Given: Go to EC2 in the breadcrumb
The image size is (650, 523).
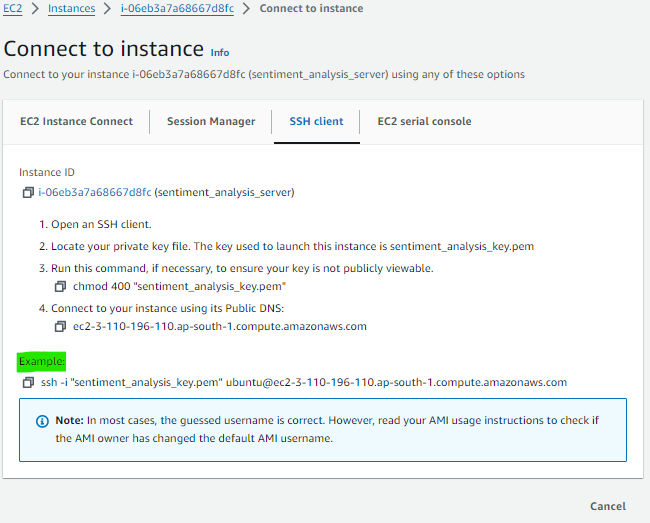Looking at the screenshot, I should [x=12, y=8].
